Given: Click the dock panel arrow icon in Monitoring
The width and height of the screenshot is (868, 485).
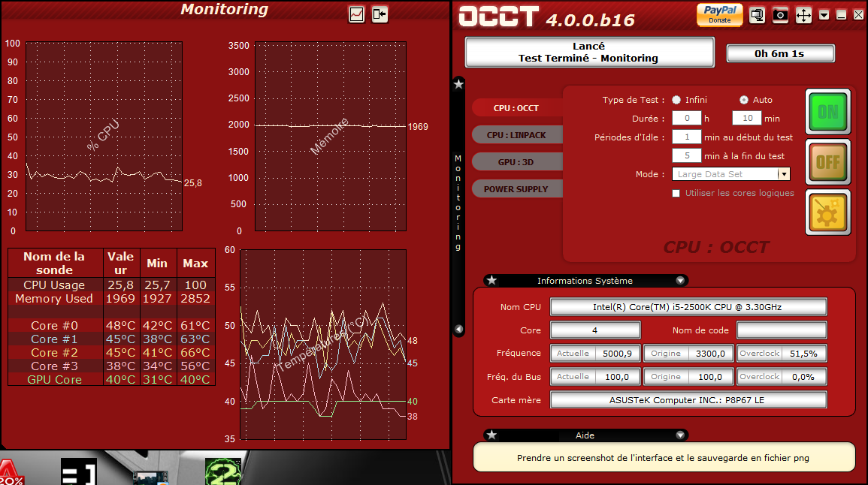Looking at the screenshot, I should [x=380, y=14].
